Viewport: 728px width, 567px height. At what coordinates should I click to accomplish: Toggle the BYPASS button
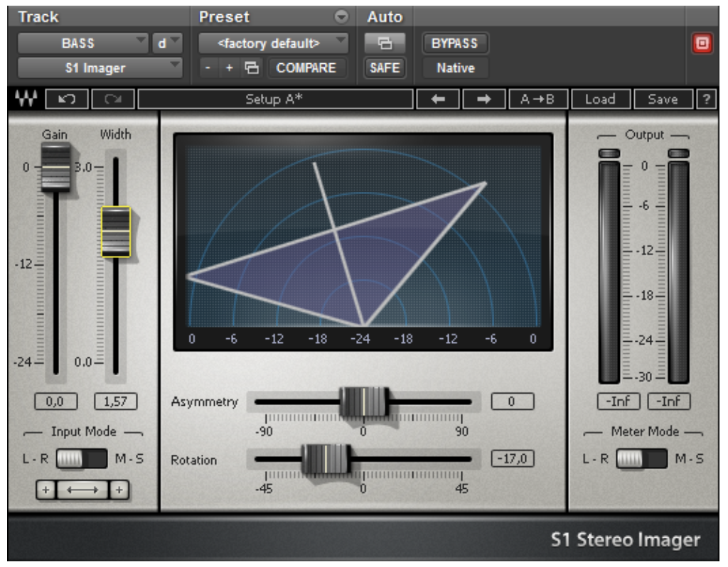pyautogui.click(x=455, y=43)
